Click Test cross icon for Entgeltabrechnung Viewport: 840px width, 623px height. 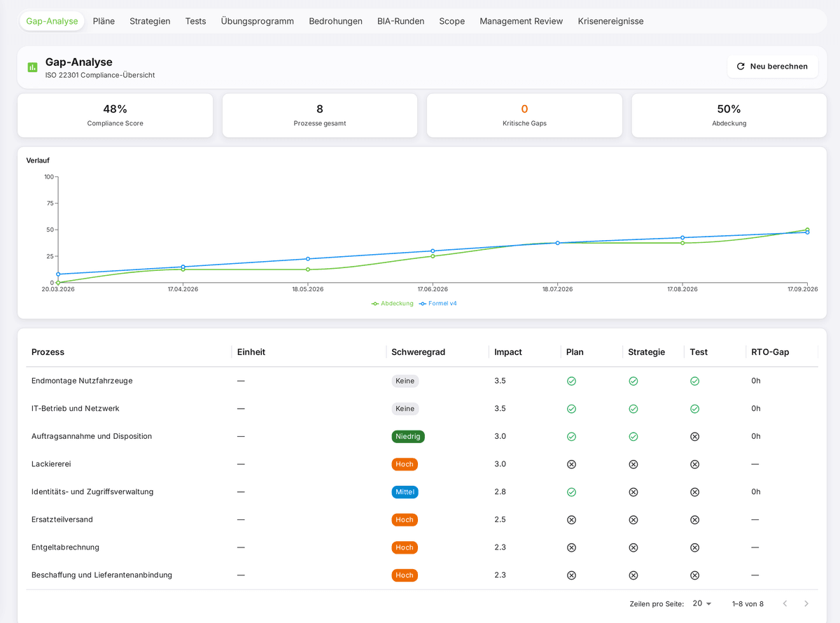[694, 547]
